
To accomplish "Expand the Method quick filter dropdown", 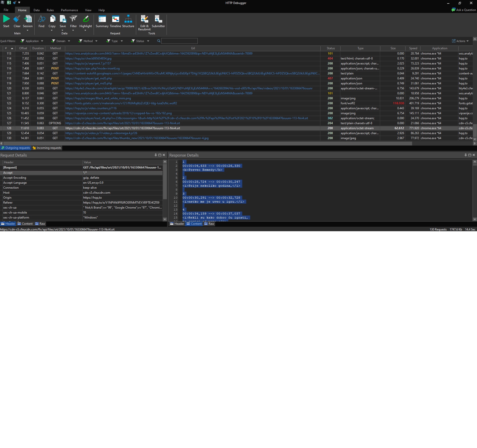I will (x=96, y=41).
